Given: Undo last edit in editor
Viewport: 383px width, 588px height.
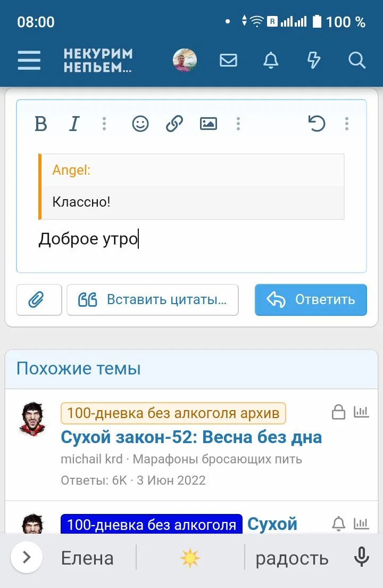Looking at the screenshot, I should 317,124.
